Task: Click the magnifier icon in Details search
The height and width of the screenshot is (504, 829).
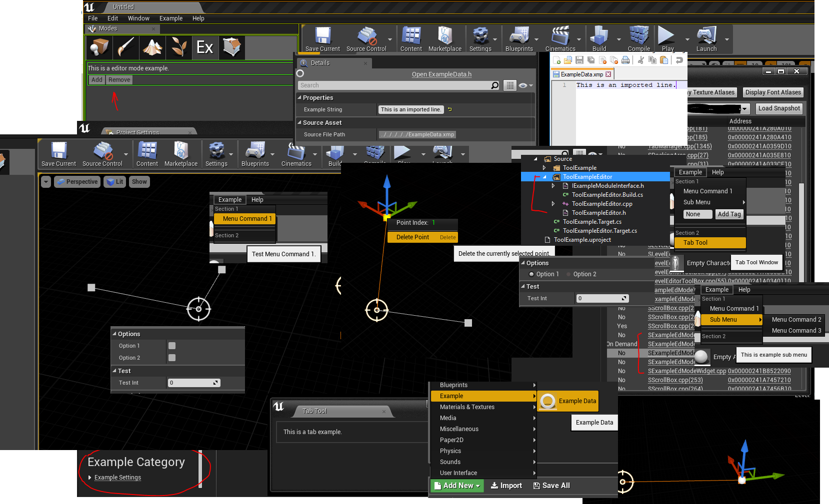Action: [494, 85]
